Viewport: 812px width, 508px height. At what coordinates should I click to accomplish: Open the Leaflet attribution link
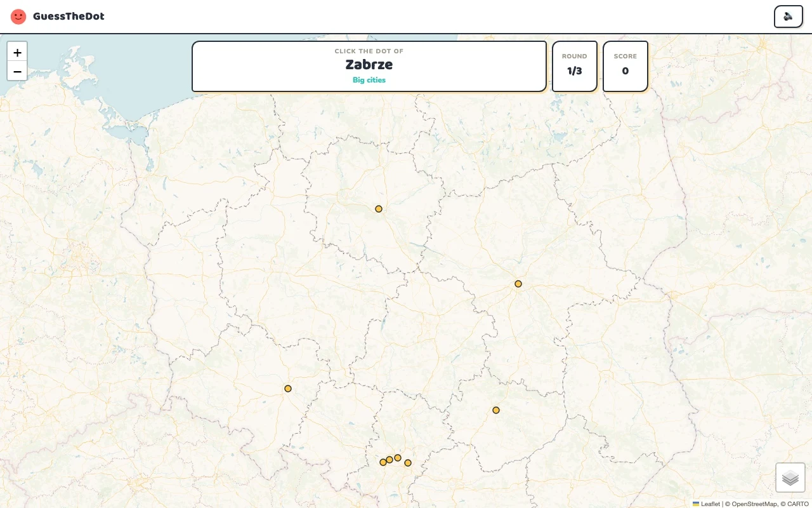tap(706, 504)
